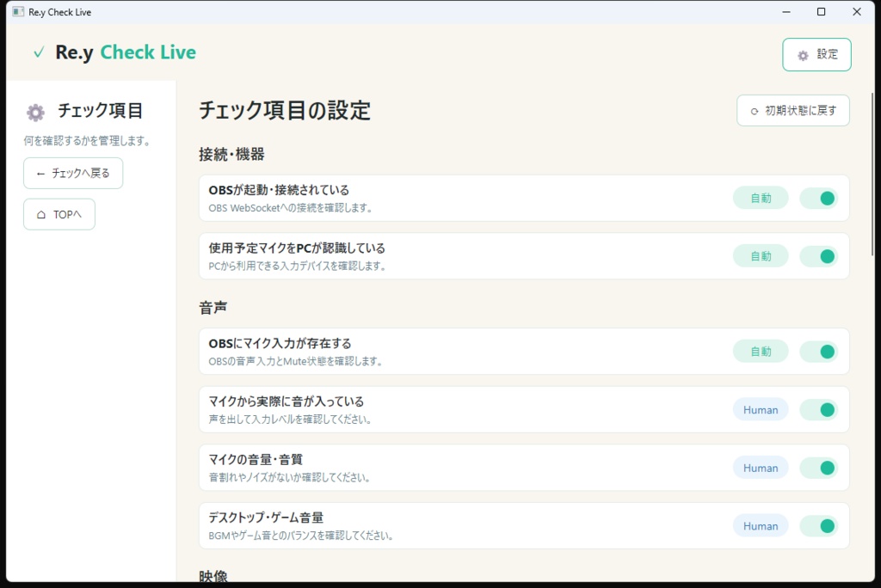Go back via チェックへ戻る button

tap(73, 173)
